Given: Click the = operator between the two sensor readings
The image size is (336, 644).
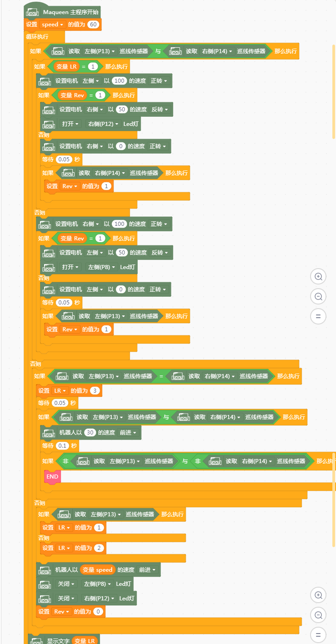Looking at the screenshot, I should [x=161, y=377].
